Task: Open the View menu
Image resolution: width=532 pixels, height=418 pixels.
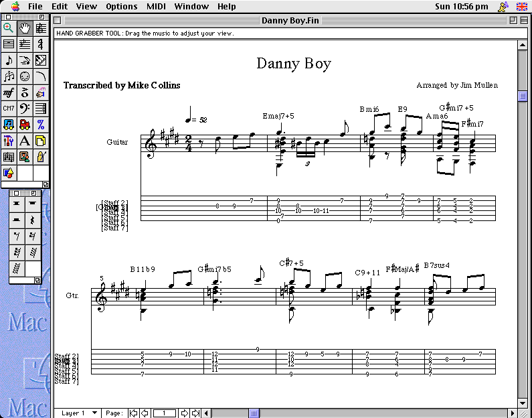Action: 86,7
